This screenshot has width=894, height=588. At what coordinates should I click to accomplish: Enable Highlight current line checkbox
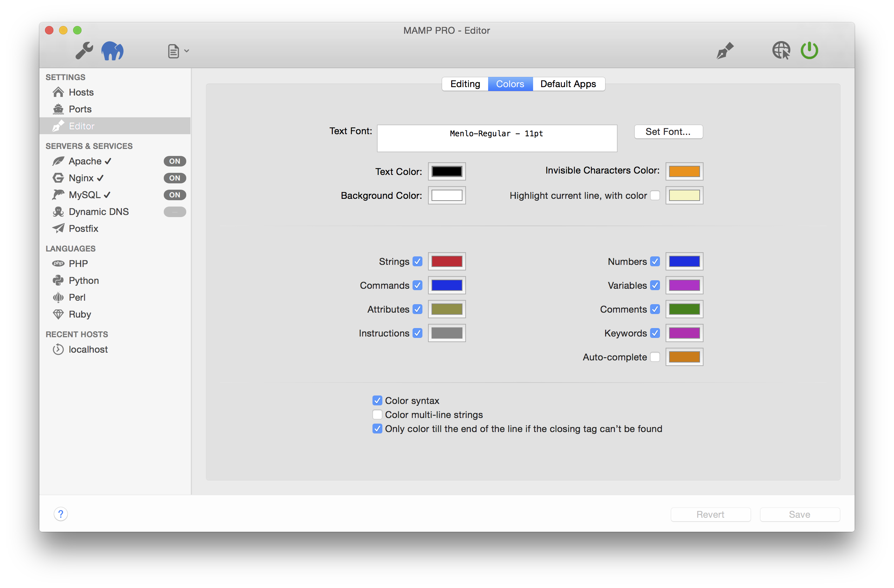coord(655,195)
